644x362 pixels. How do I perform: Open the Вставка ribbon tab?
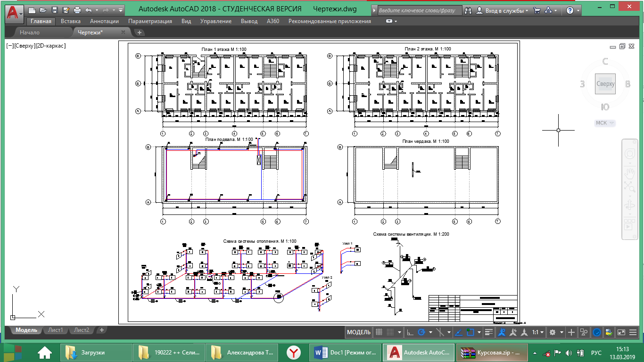pos(71,21)
